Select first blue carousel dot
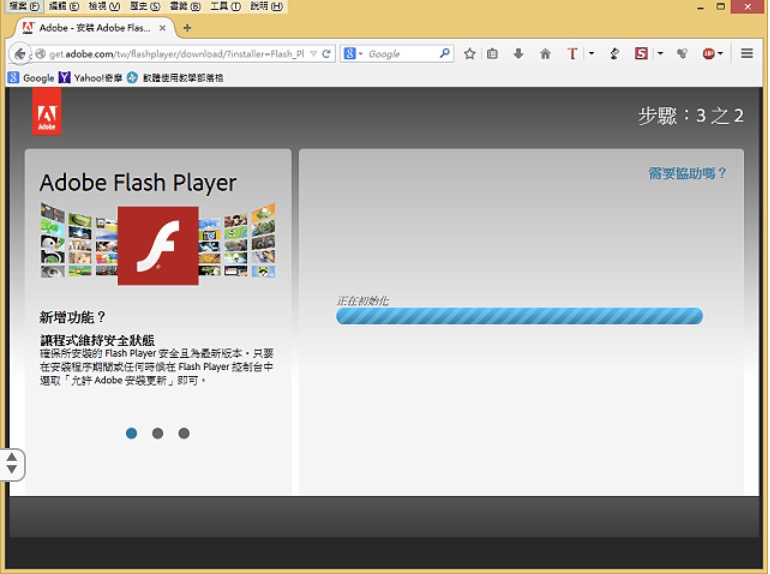770x574 pixels. [132, 433]
